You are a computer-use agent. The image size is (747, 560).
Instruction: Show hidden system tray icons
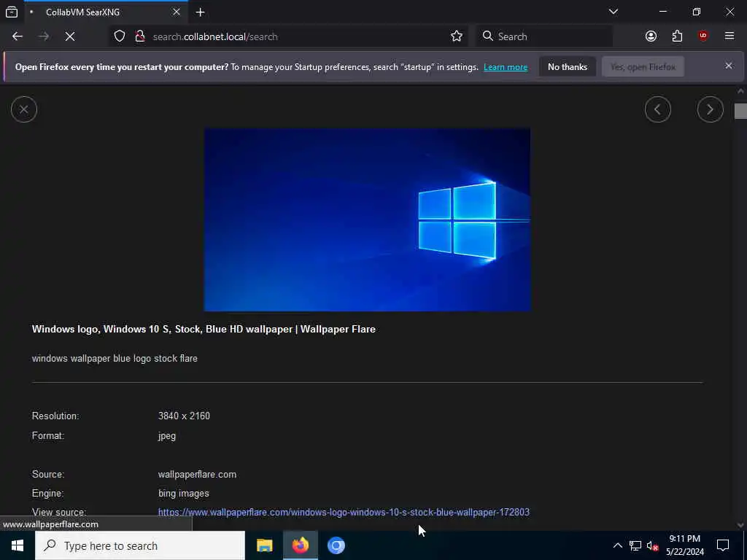coord(617,545)
